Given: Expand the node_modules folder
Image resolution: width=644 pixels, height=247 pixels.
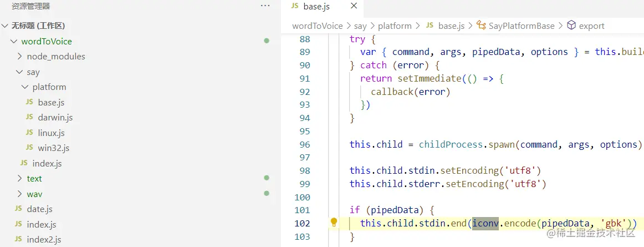Looking at the screenshot, I should (x=20, y=57).
